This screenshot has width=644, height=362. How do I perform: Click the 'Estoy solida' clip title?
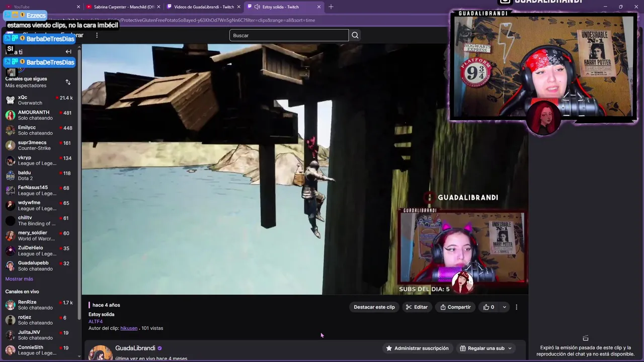(x=102, y=315)
